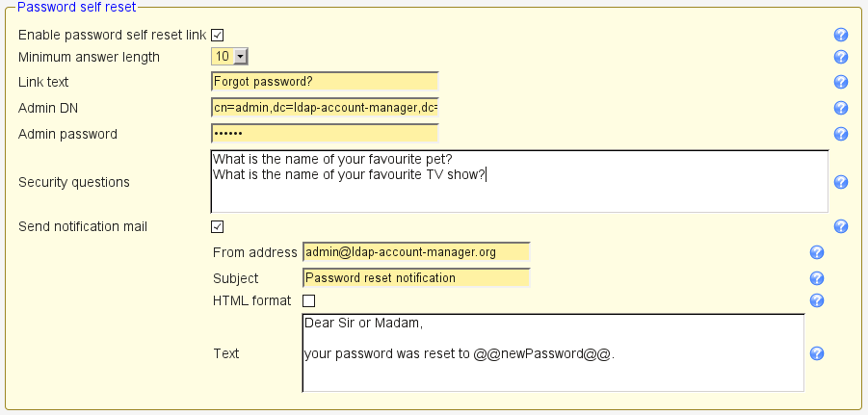Open help for notification Text area
868x415 pixels.
click(x=817, y=353)
